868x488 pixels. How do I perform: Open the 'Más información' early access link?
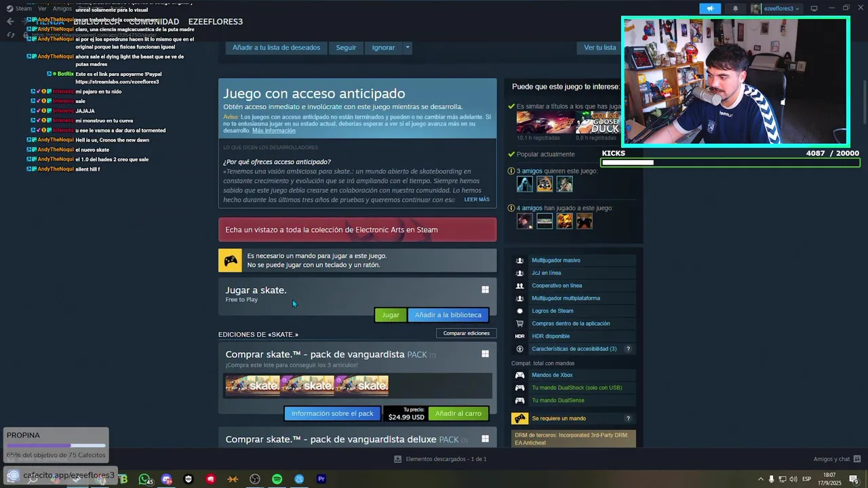274,130
